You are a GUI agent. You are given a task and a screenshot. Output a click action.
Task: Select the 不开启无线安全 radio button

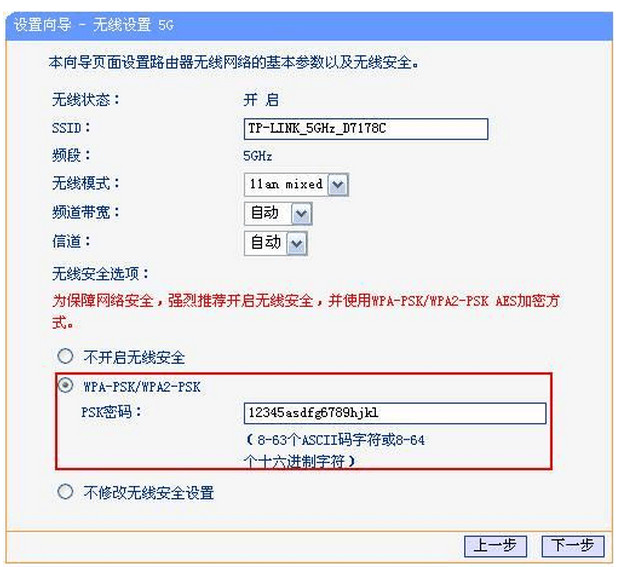[x=65, y=356]
